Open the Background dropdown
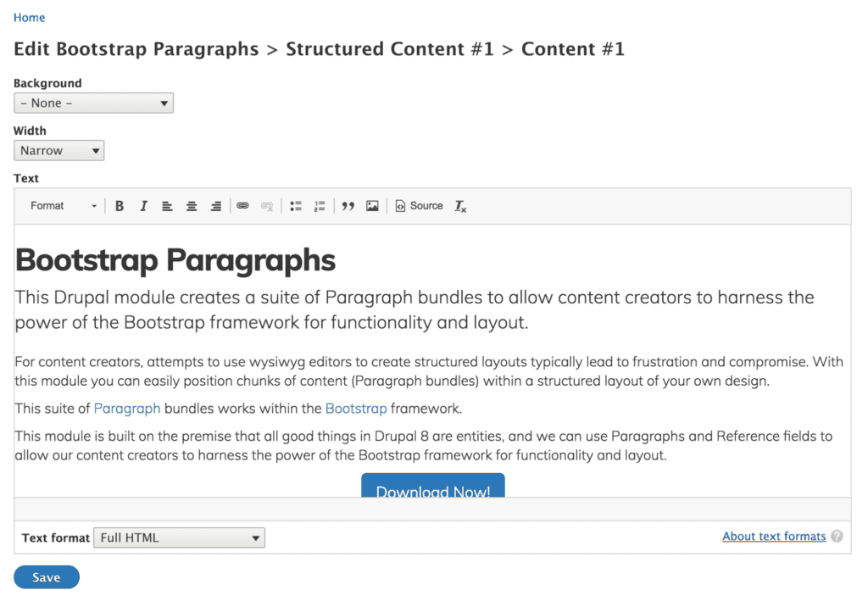 (x=93, y=103)
